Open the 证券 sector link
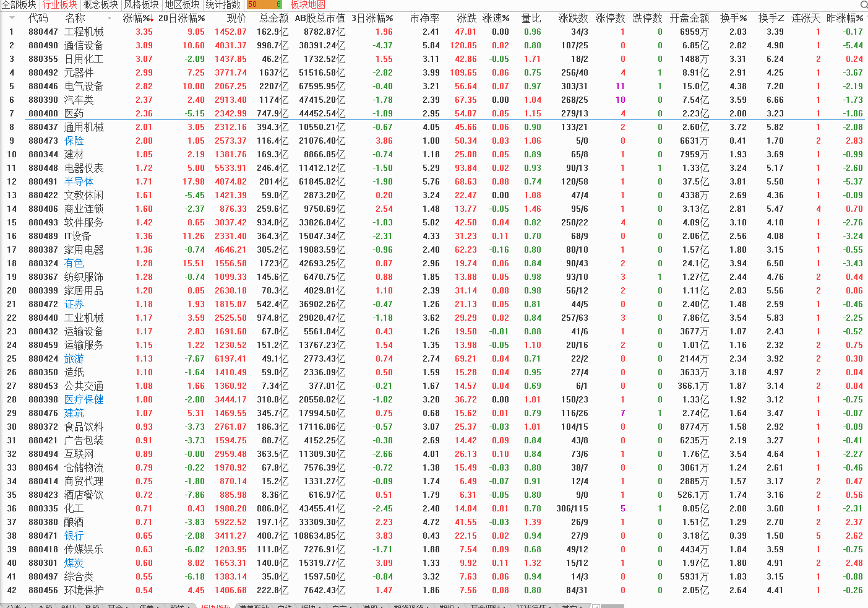The image size is (868, 608). click(x=74, y=305)
